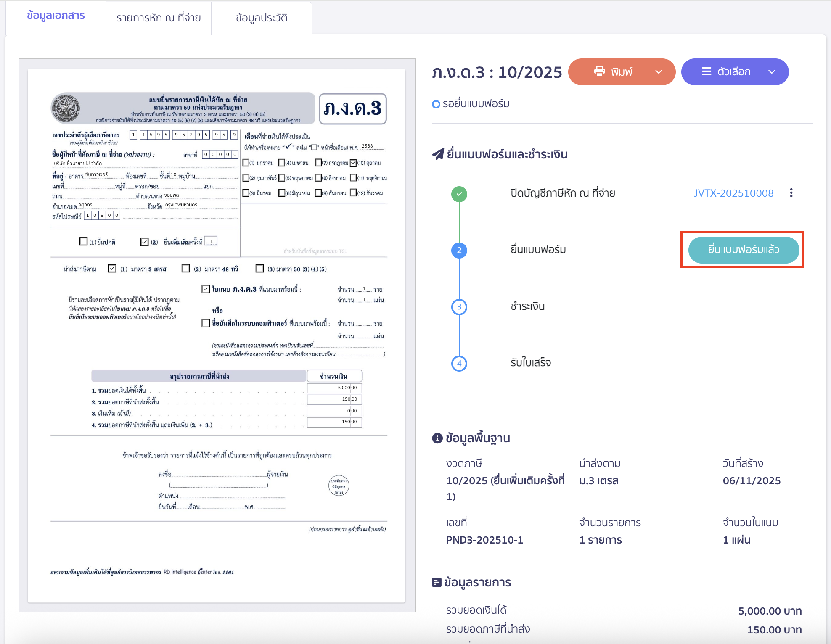The width and height of the screenshot is (831, 644).
Task: Click step 3 circle for ชำระเงิน on the timeline
Action: click(x=459, y=306)
